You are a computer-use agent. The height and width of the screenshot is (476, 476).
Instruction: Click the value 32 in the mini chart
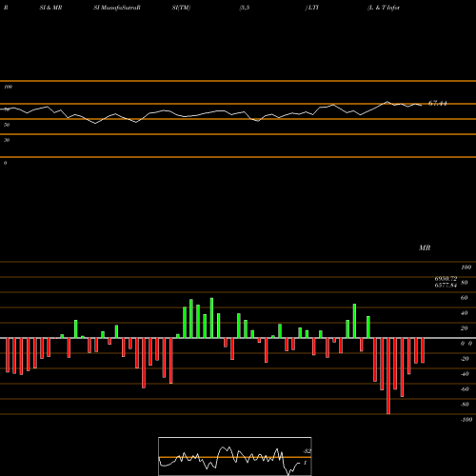[307, 451]
